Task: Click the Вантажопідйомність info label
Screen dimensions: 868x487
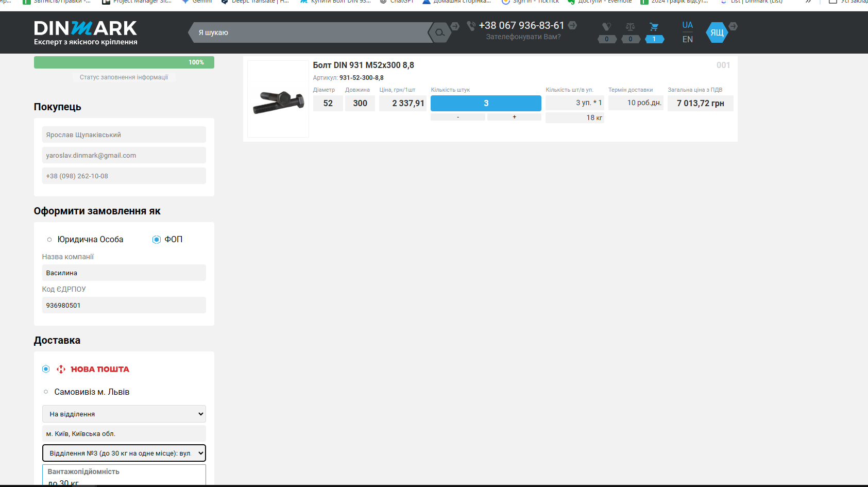Action: click(83, 472)
